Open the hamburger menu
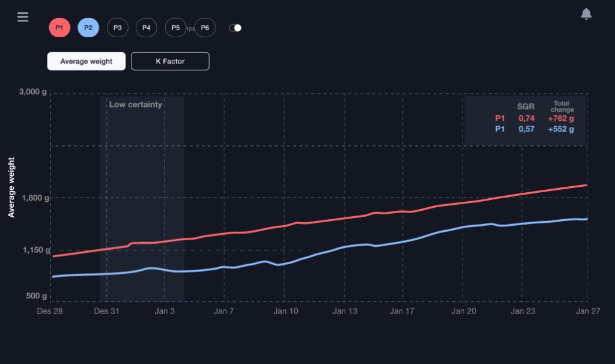The height and width of the screenshot is (364, 615). click(23, 17)
